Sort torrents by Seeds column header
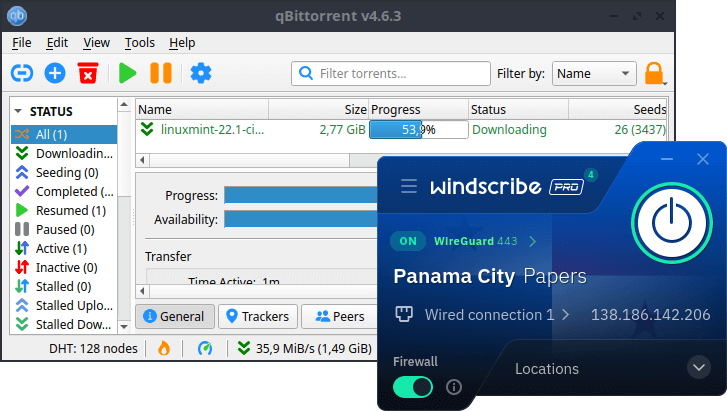 pos(618,109)
